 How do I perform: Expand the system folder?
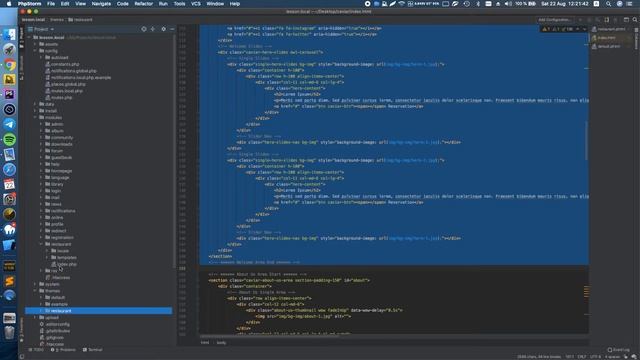[35, 284]
